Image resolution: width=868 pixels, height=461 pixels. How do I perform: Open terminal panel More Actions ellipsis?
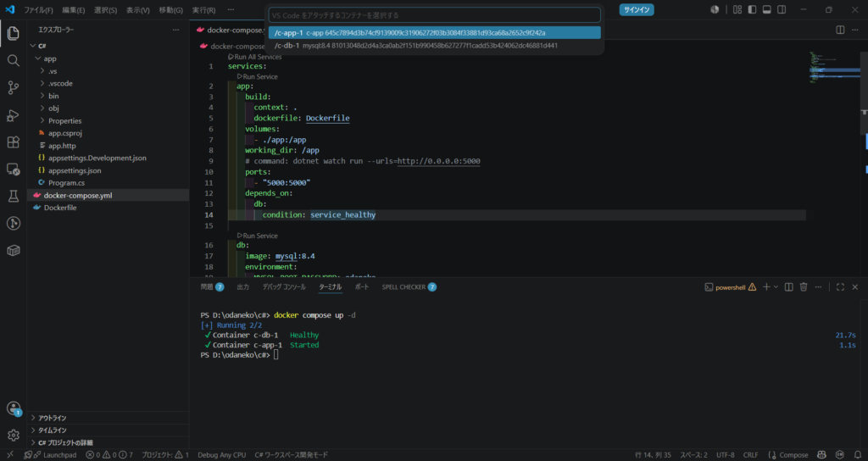(818, 287)
